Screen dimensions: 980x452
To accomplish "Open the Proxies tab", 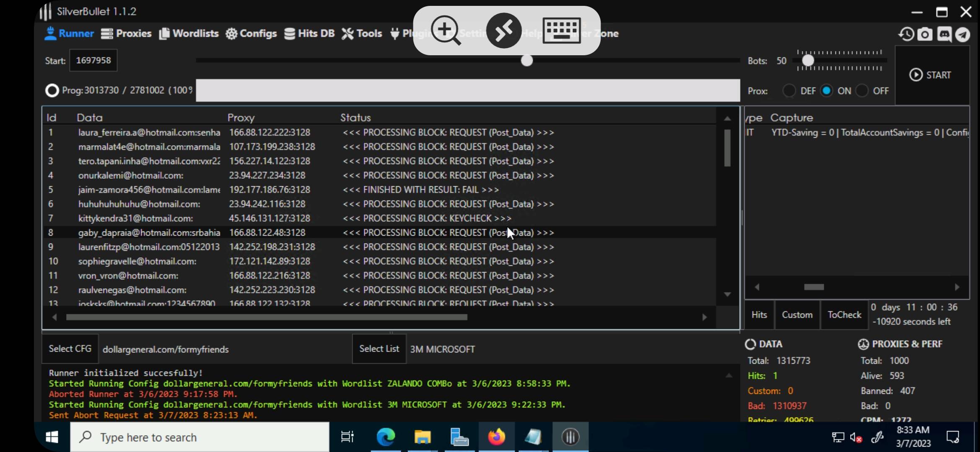I will (x=126, y=33).
